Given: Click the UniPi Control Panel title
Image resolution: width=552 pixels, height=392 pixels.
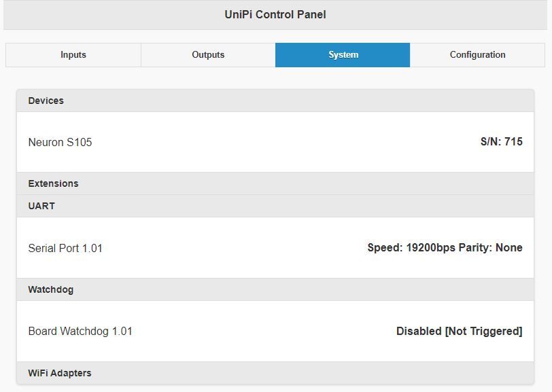Looking at the screenshot, I should 275,14.
